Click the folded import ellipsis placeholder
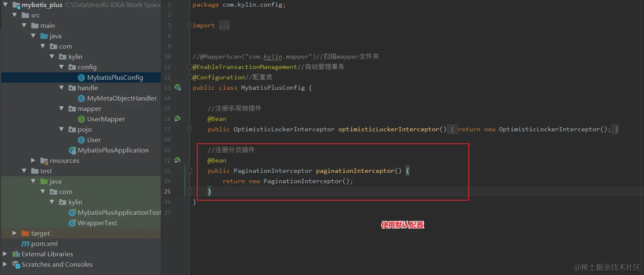Image resolution: width=644 pixels, height=275 pixels. [x=224, y=25]
